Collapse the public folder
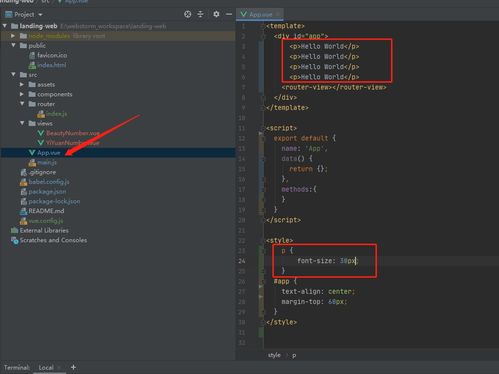The width and height of the screenshot is (499, 374). tap(13, 45)
